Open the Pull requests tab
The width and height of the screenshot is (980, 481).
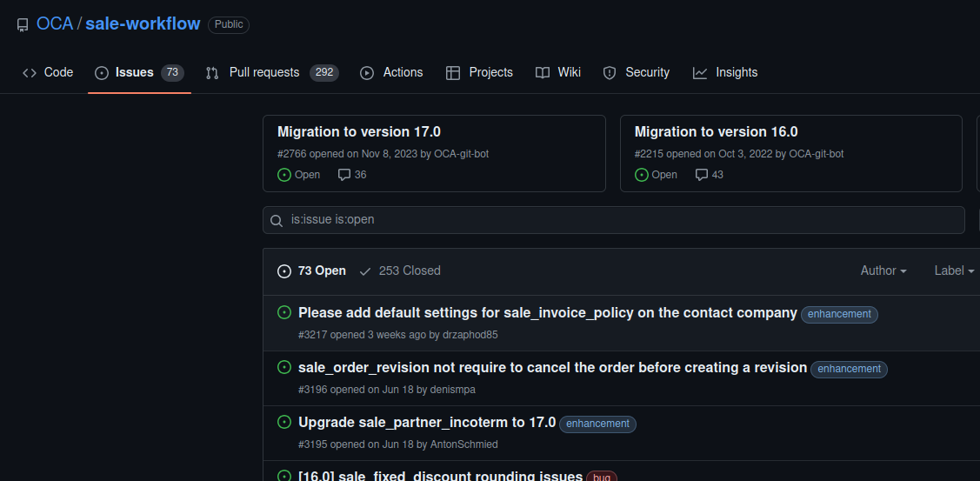[263, 72]
